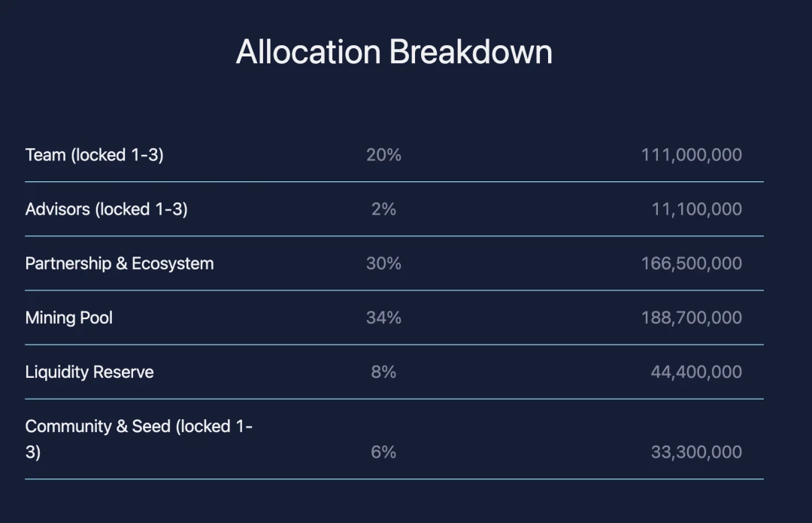This screenshot has width=812, height=523.
Task: Select the Partnership & Ecosystem label
Action: tap(119, 264)
